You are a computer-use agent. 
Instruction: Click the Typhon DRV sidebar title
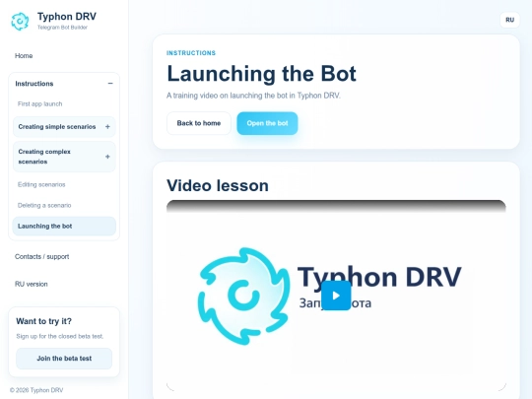click(x=67, y=17)
